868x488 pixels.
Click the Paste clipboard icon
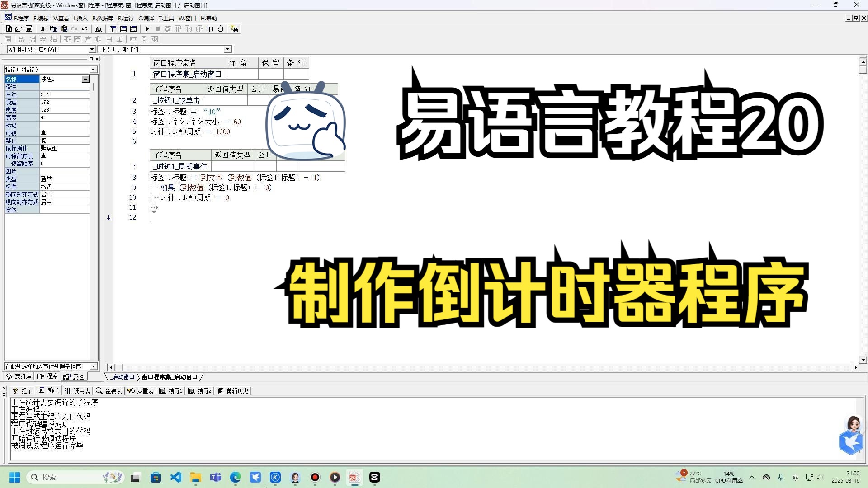[x=64, y=29]
